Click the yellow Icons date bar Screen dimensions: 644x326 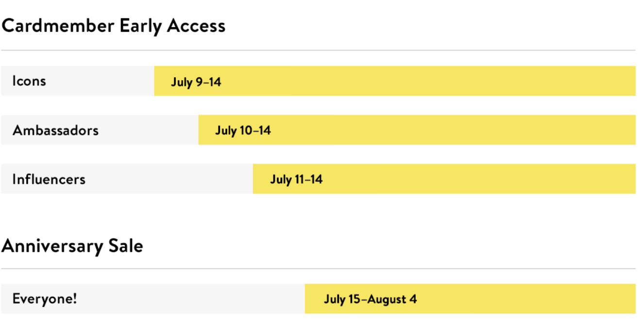(x=395, y=81)
